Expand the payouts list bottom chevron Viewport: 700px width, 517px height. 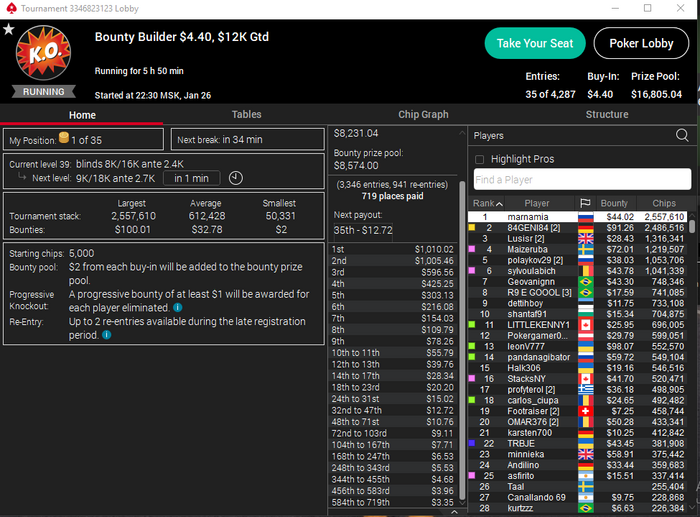tap(454, 512)
